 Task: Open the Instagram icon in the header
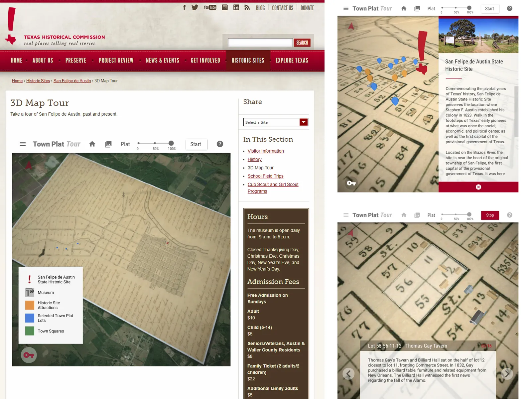pyautogui.click(x=225, y=7)
